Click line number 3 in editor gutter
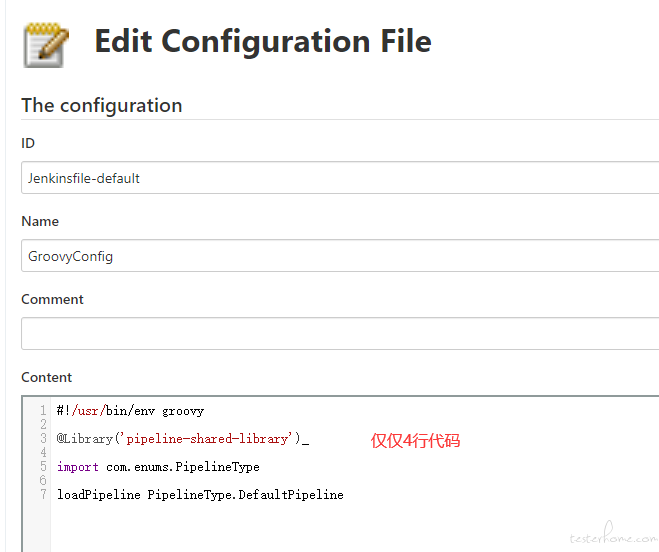The image size is (659, 552). coord(43,438)
